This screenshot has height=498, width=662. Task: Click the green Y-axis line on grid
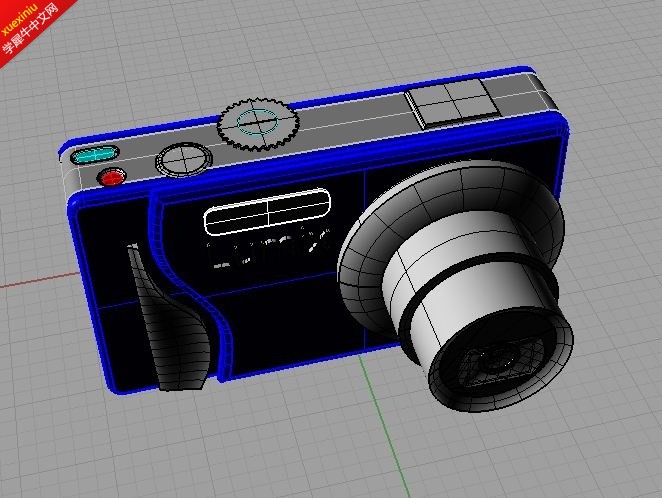click(385, 426)
